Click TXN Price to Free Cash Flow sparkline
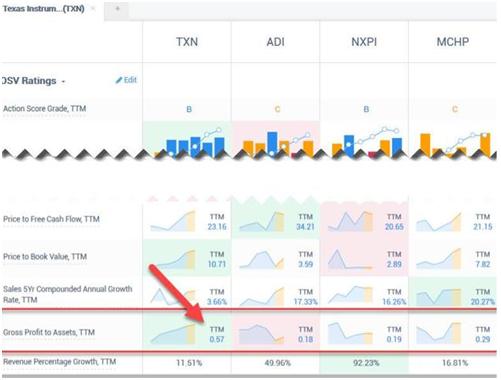Image resolution: width=501 pixels, height=380 pixels. (x=172, y=221)
